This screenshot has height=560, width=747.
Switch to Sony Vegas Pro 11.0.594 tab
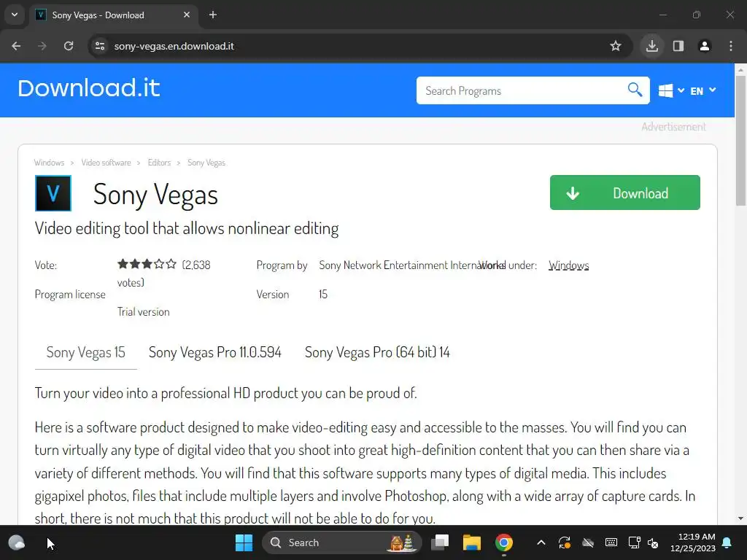pos(215,352)
